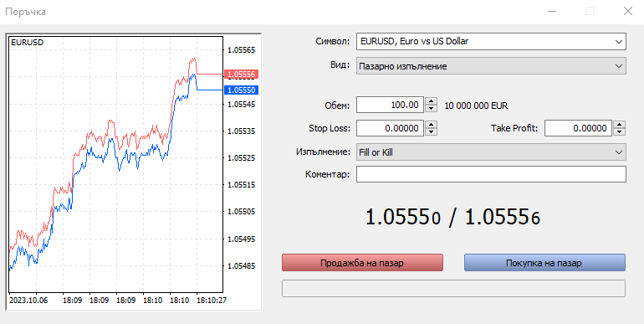The height and width of the screenshot is (324, 644).
Task: Increase Stop Loss with the up arrow
Action: [x=431, y=125]
